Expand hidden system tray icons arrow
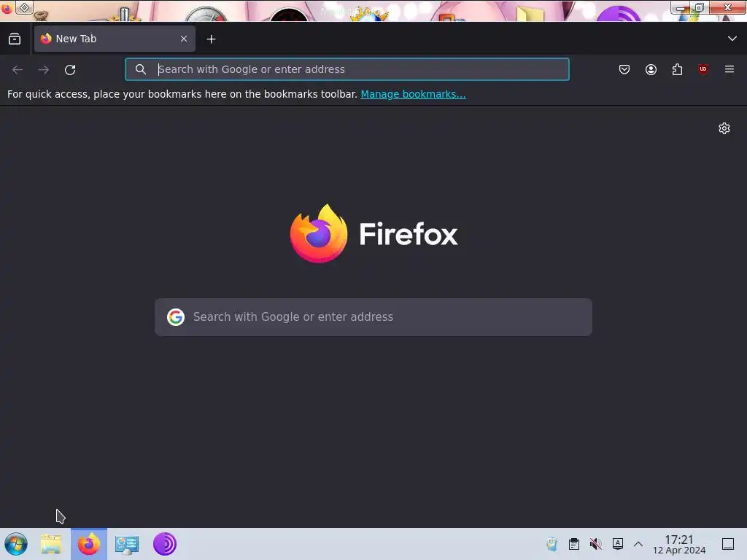Viewport: 747px width, 560px height. tap(638, 544)
